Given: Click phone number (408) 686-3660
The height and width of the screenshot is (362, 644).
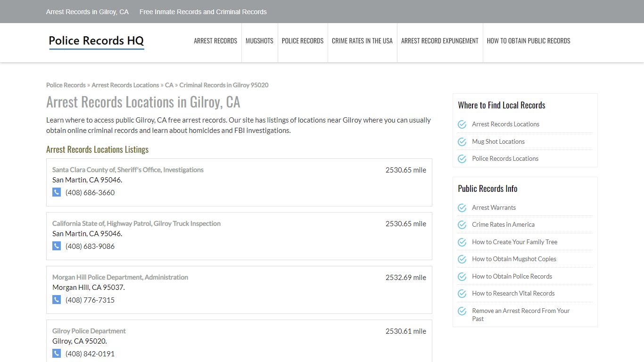Looking at the screenshot, I should [x=90, y=192].
